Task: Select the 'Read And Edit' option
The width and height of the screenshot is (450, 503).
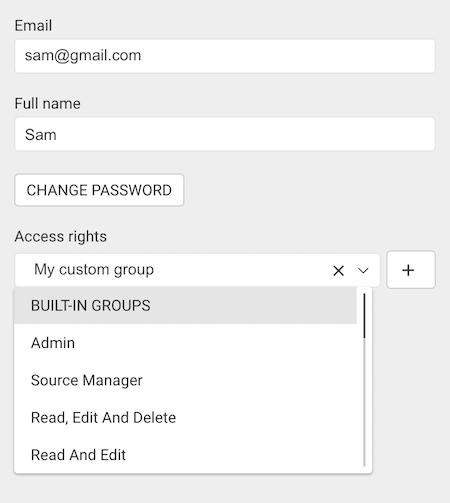Action: tap(185, 455)
